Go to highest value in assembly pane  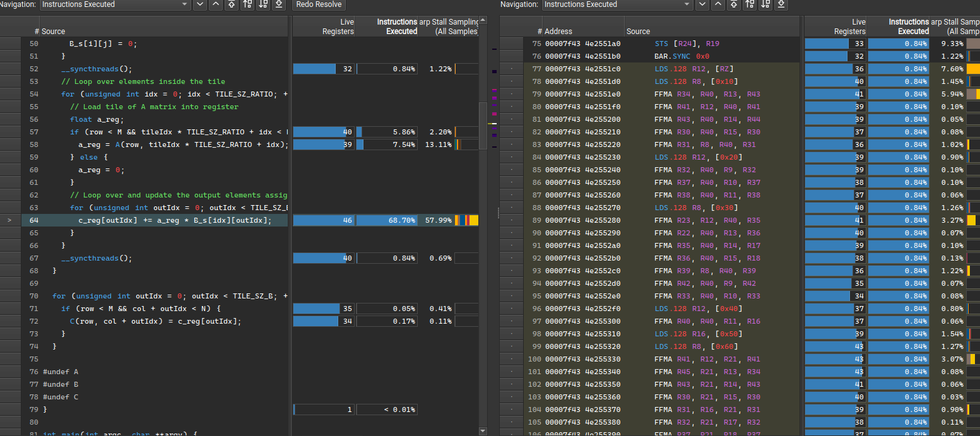click(x=735, y=4)
